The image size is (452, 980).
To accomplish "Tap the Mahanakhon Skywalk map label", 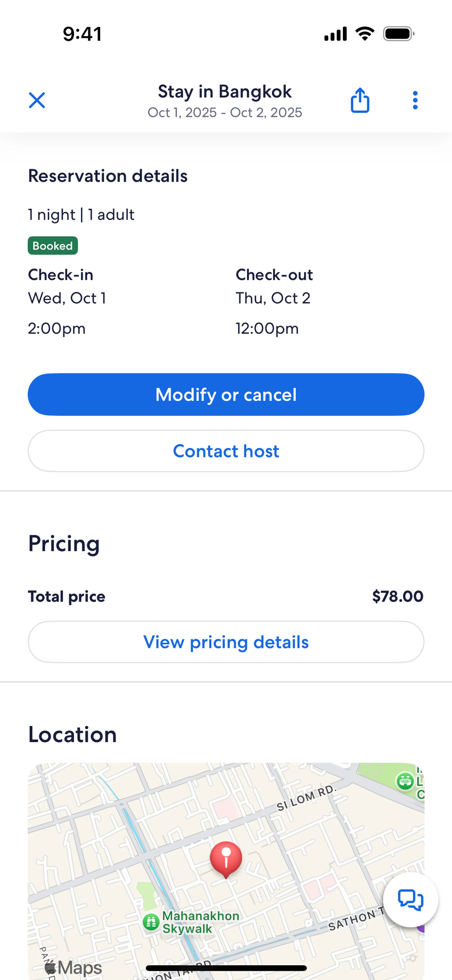I will tap(201, 922).
